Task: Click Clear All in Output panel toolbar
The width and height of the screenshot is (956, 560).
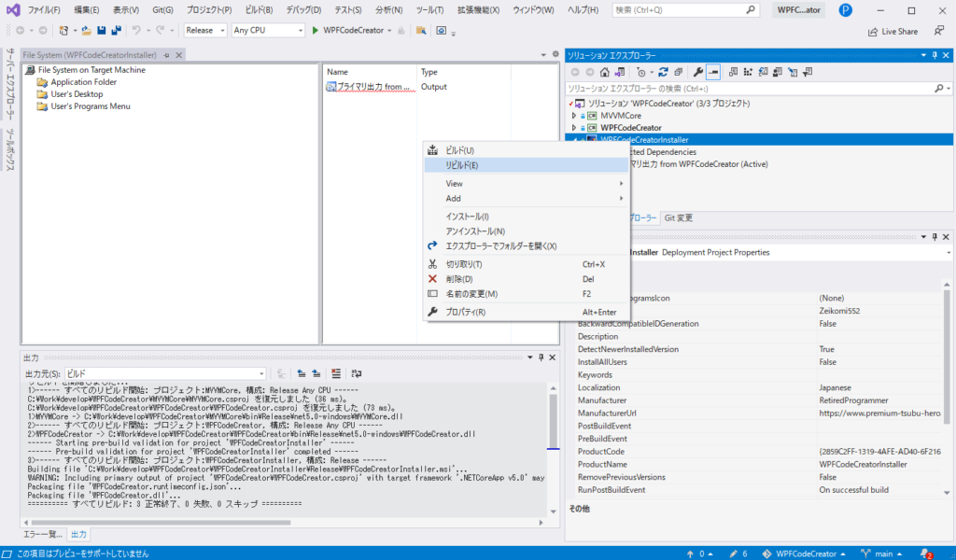Action: (336, 373)
